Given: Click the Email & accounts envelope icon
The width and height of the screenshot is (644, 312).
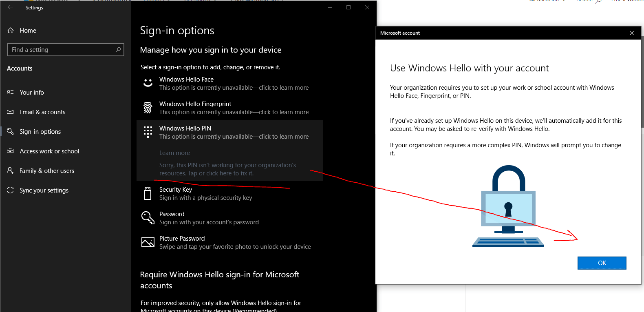Looking at the screenshot, I should [x=11, y=112].
